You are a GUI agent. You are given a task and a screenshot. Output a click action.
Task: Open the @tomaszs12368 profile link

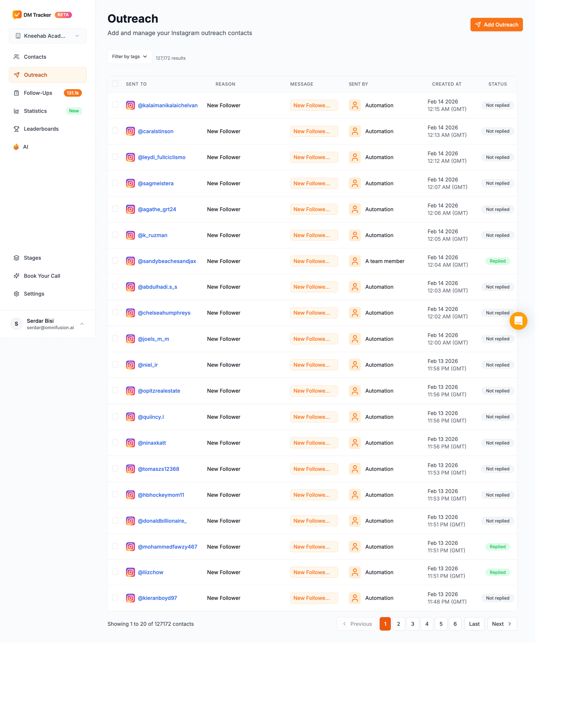click(159, 469)
